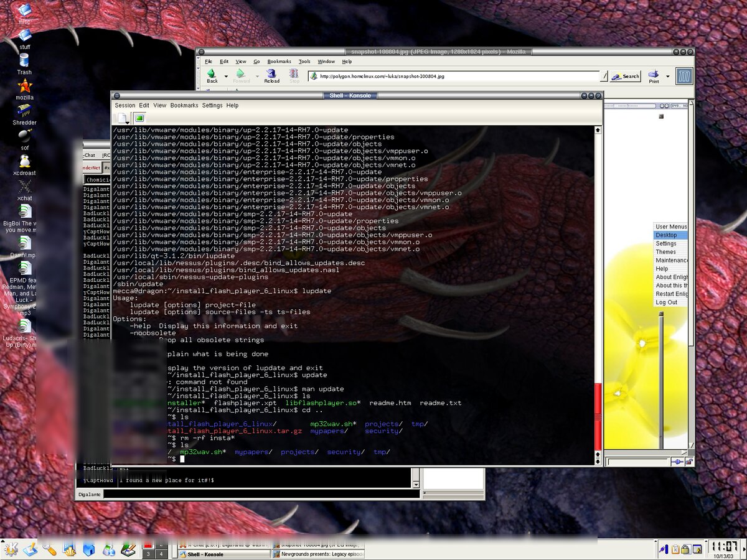Open the EPMD mp3 file icon

(25, 268)
